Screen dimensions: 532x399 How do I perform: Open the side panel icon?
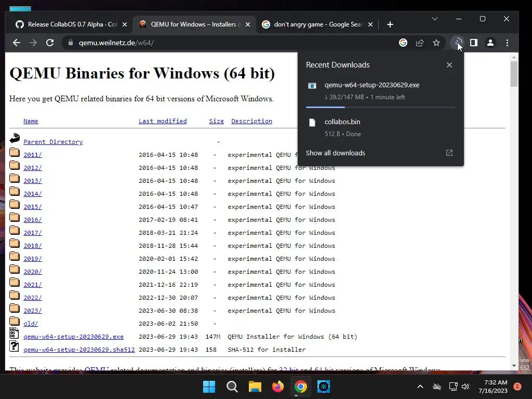coord(474,43)
